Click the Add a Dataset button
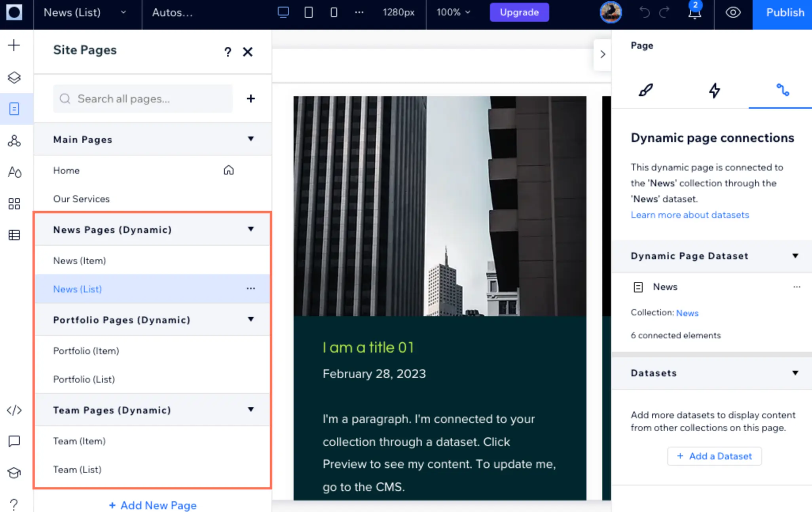 click(x=714, y=456)
